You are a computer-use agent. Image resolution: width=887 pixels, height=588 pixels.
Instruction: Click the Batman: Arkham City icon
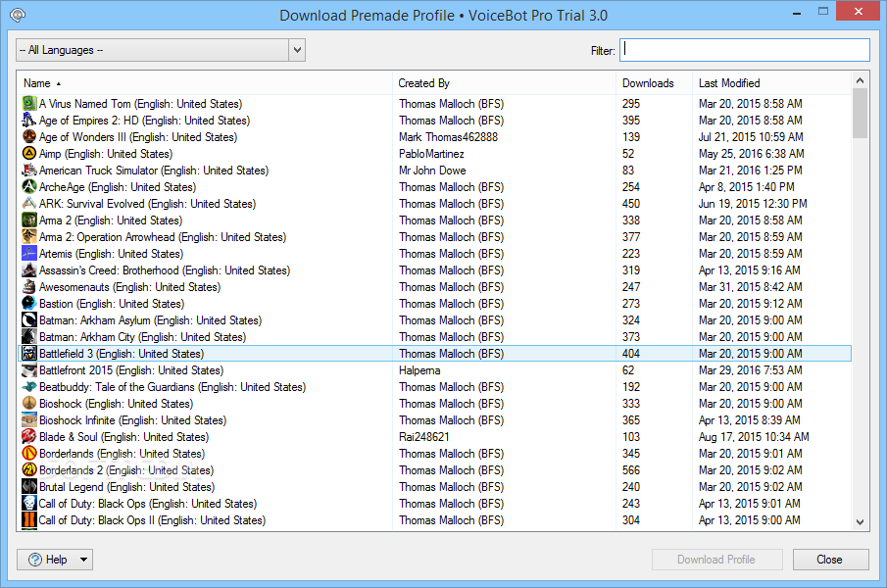29,337
